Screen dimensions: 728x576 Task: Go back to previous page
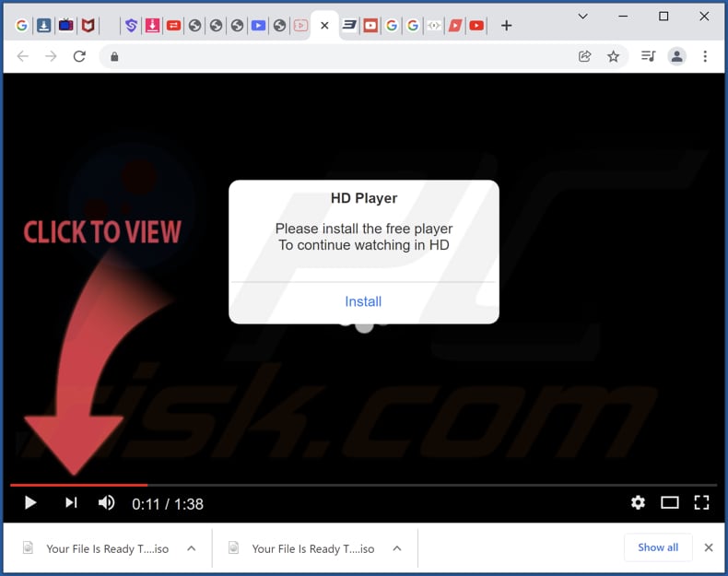(x=22, y=56)
